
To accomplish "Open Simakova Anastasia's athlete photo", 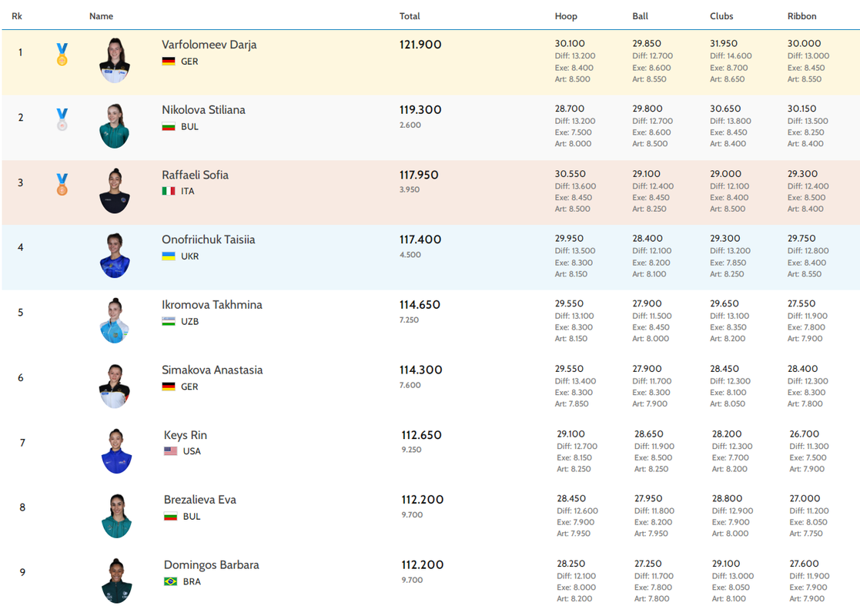I will pos(115,387).
